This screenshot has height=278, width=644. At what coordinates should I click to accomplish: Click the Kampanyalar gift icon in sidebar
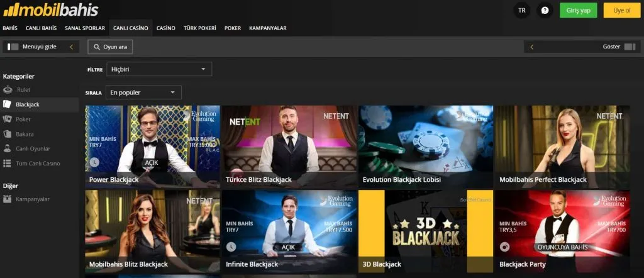pos(8,199)
